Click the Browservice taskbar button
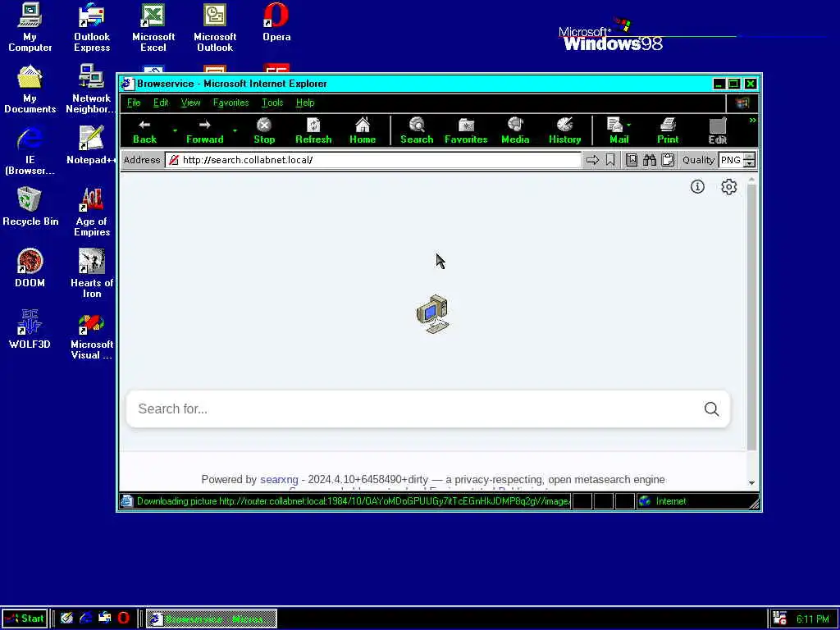Image resolution: width=840 pixels, height=630 pixels. [x=211, y=619]
